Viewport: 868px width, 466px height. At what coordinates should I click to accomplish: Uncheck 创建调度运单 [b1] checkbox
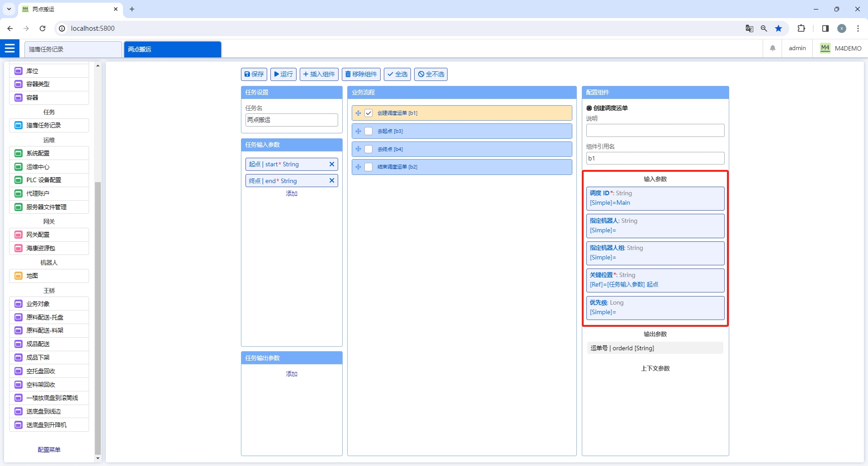(368, 113)
